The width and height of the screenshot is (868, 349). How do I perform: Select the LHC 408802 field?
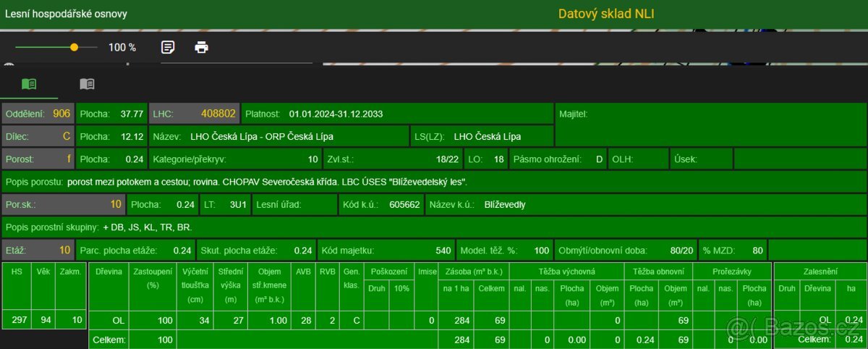point(193,114)
